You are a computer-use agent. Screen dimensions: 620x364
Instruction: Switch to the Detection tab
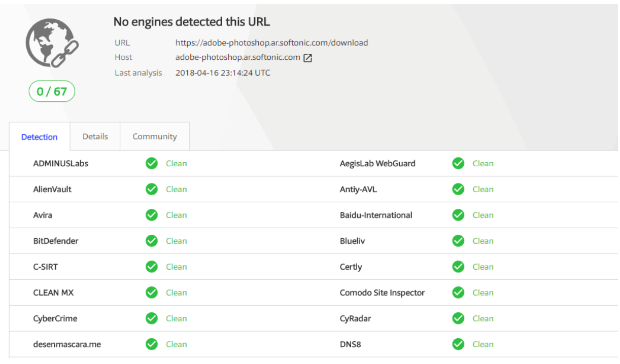(x=40, y=137)
